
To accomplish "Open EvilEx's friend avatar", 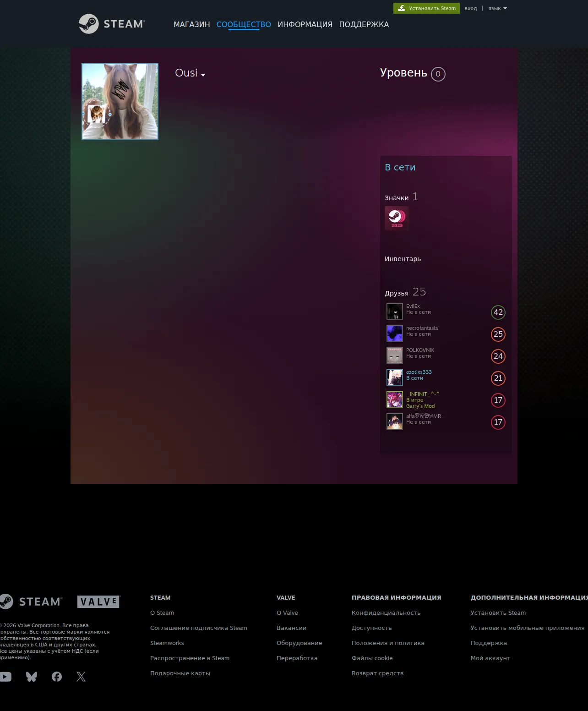I will pos(395,312).
